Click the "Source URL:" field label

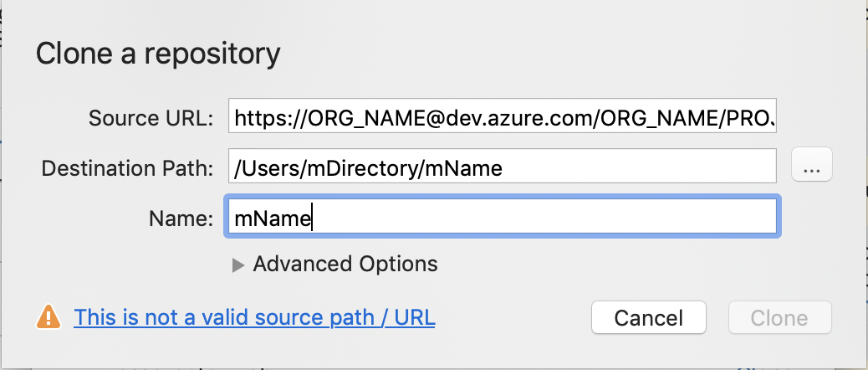[x=151, y=118]
